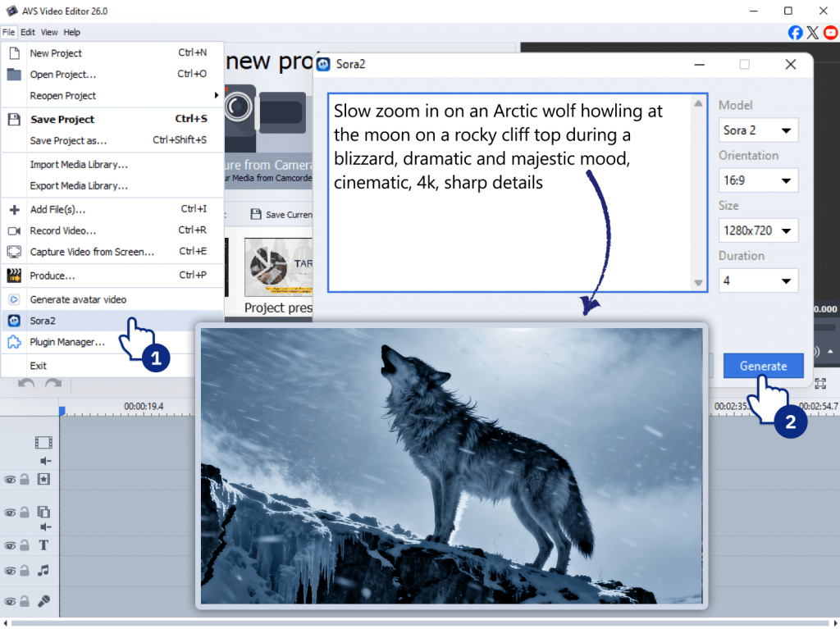840x629 pixels.
Task: Select Import Media Library... menu item
Action: pyautogui.click(x=112, y=165)
